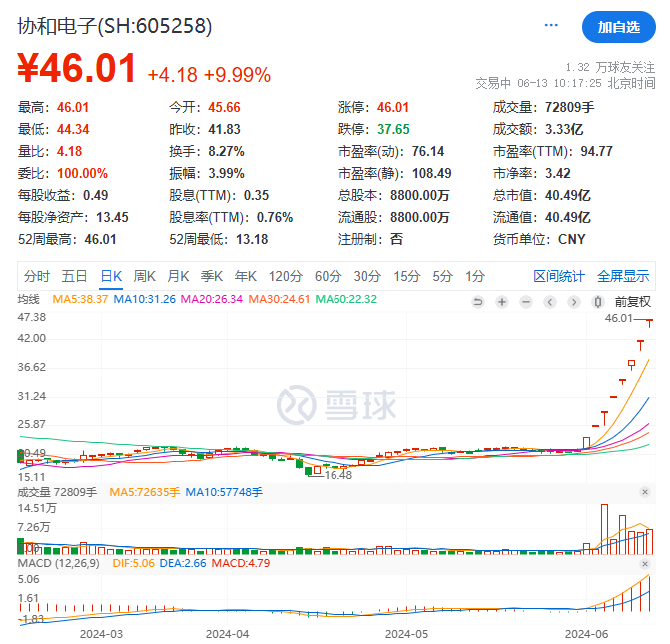Click the volume MA5:72635手 label

coord(145,492)
